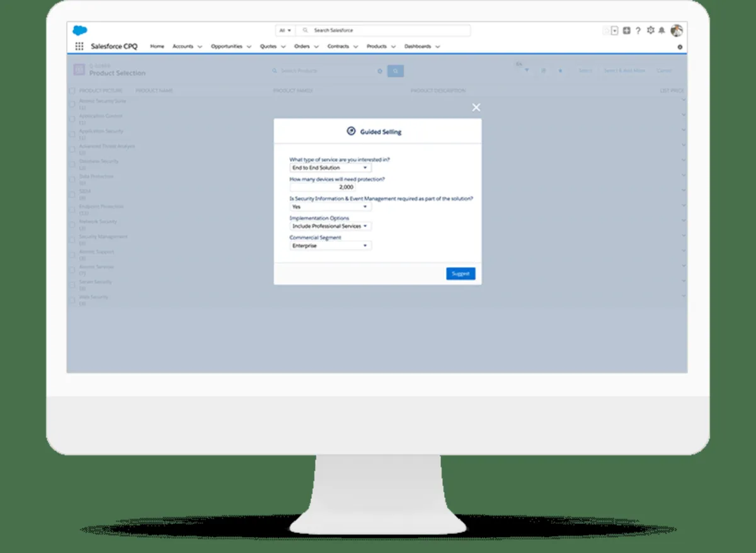Click the Select button in Product Selection
Image resolution: width=756 pixels, height=553 pixels.
[585, 71]
